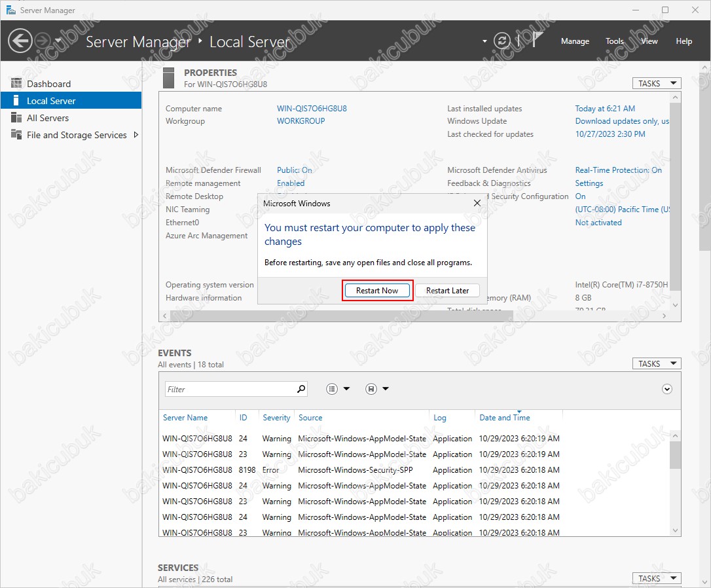
Task: Click the Pacific Time zone link
Action: tap(622, 210)
